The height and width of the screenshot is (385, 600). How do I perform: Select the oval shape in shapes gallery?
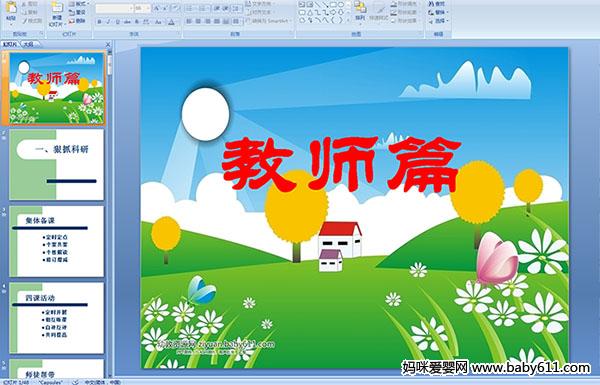[x=341, y=5]
